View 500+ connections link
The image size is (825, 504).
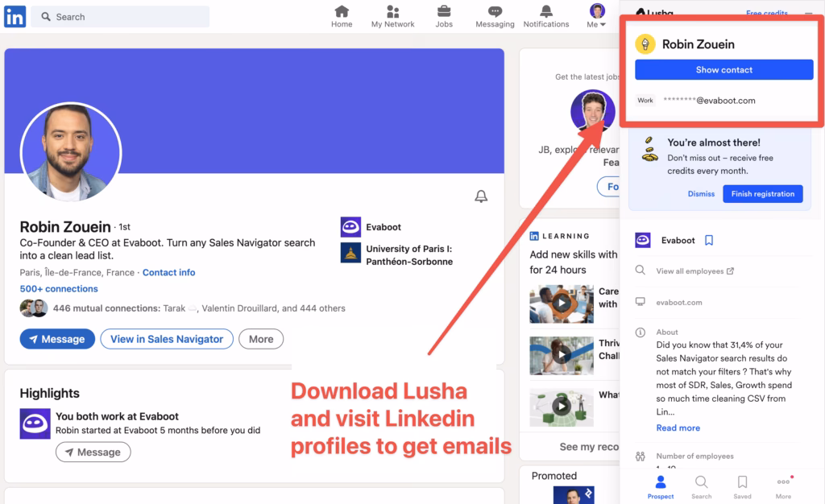click(x=59, y=288)
